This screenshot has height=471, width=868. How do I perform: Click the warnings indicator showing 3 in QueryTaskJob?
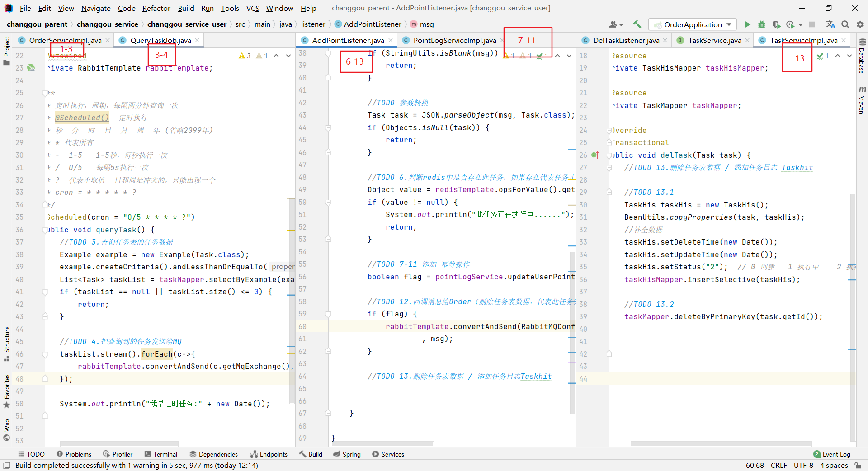(245, 56)
